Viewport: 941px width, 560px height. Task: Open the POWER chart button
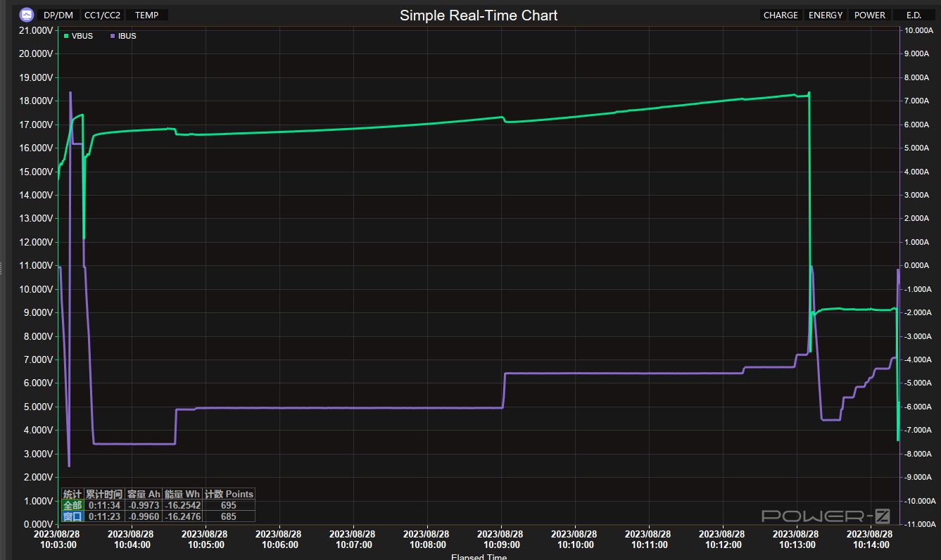pos(870,15)
